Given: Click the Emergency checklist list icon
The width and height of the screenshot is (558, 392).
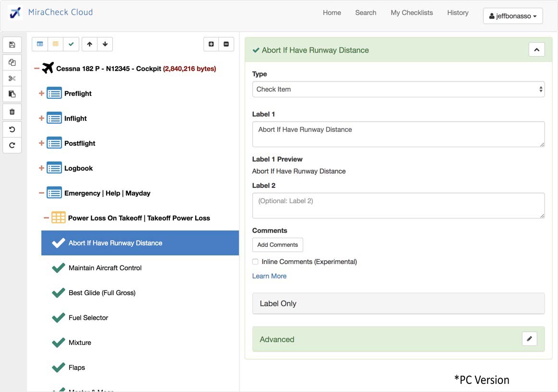Looking at the screenshot, I should pos(54,193).
